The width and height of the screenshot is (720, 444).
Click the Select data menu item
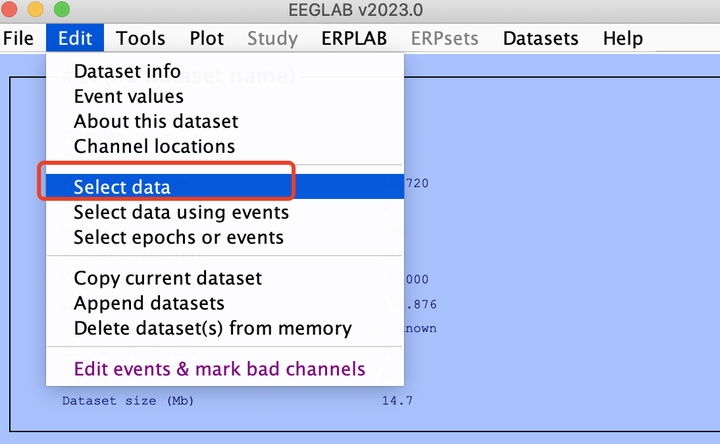click(x=122, y=187)
